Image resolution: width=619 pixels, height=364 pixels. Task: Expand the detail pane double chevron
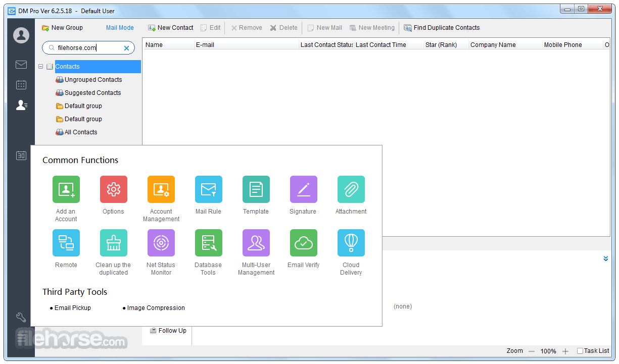[606, 258]
